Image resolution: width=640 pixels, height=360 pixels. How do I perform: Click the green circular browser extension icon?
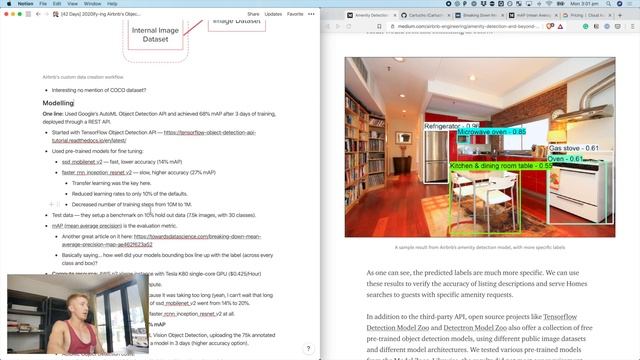pos(585,27)
